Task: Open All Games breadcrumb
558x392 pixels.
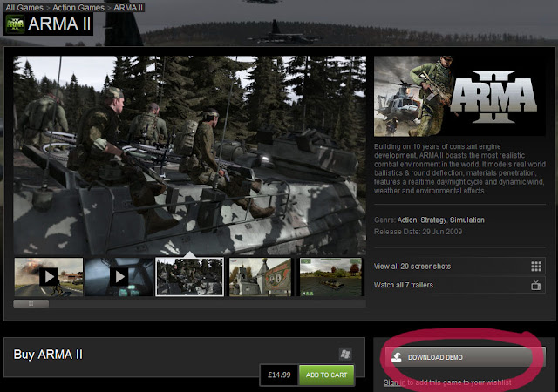Action: point(24,8)
